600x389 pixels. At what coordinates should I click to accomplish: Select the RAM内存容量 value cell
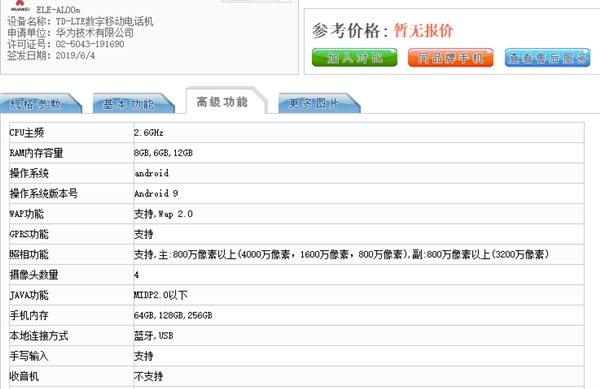(x=359, y=153)
